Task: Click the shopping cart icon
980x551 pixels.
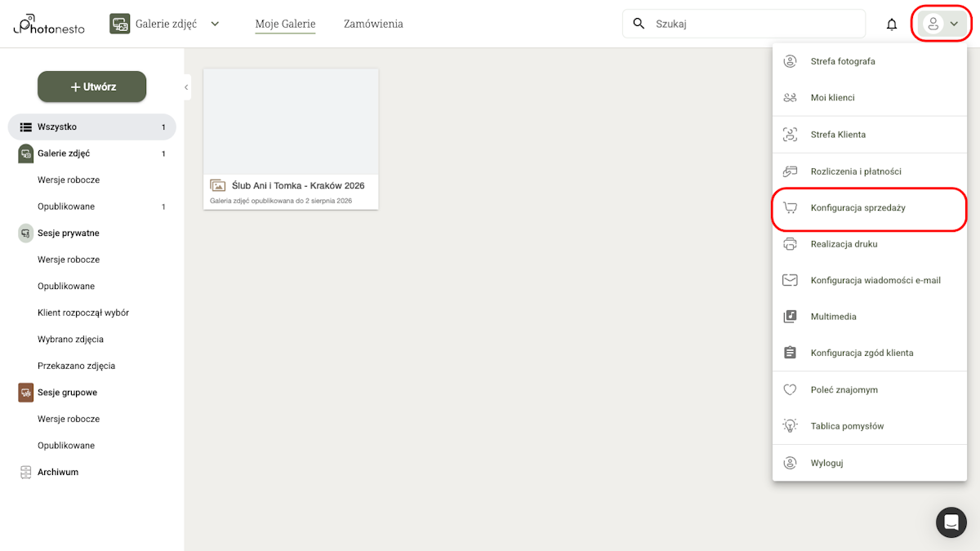Action: point(790,207)
